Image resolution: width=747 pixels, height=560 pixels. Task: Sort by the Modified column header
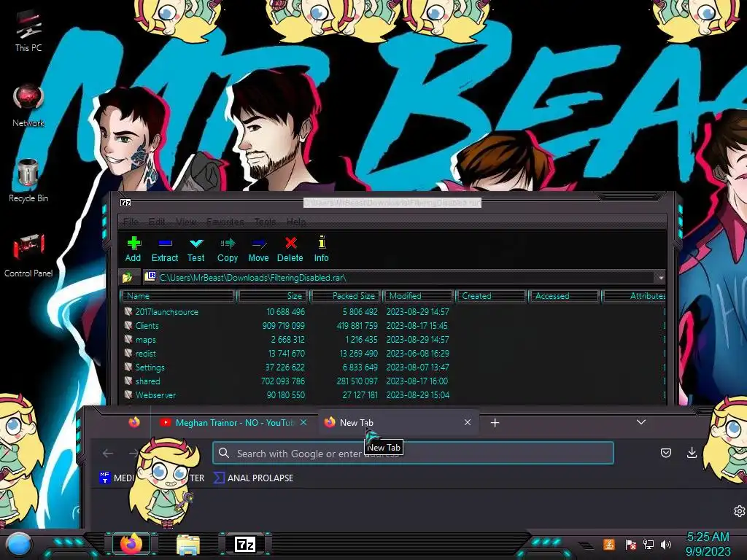[418, 296]
